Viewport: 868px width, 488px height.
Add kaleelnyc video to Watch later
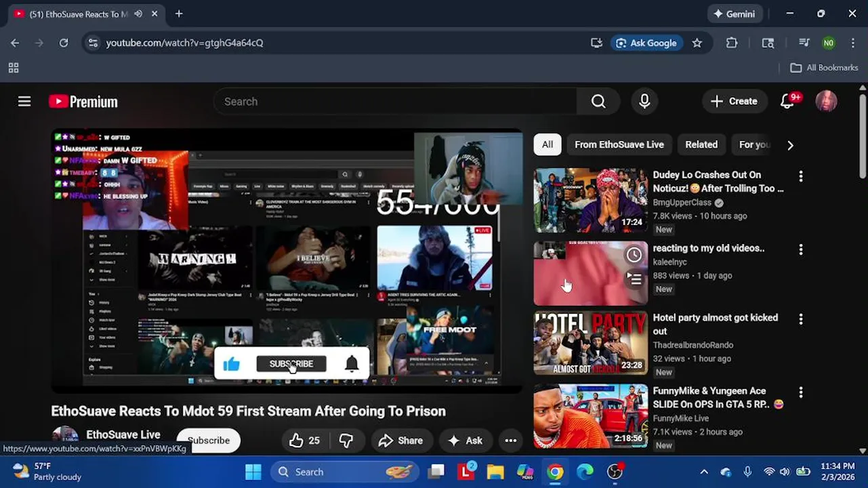[634, 255]
